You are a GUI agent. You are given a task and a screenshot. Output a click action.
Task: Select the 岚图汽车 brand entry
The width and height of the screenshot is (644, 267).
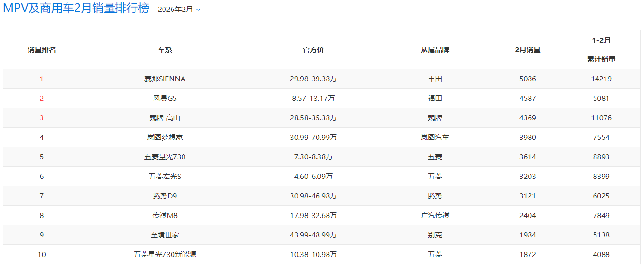pyautogui.click(x=435, y=138)
